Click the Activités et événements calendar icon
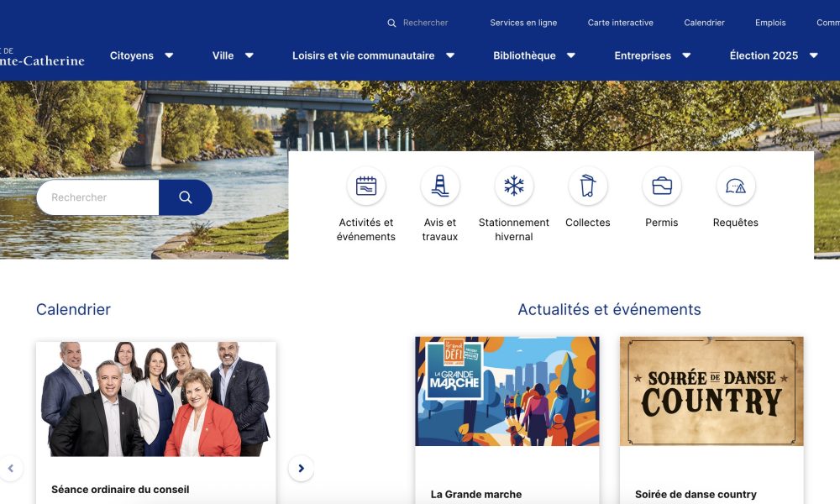 (x=366, y=186)
